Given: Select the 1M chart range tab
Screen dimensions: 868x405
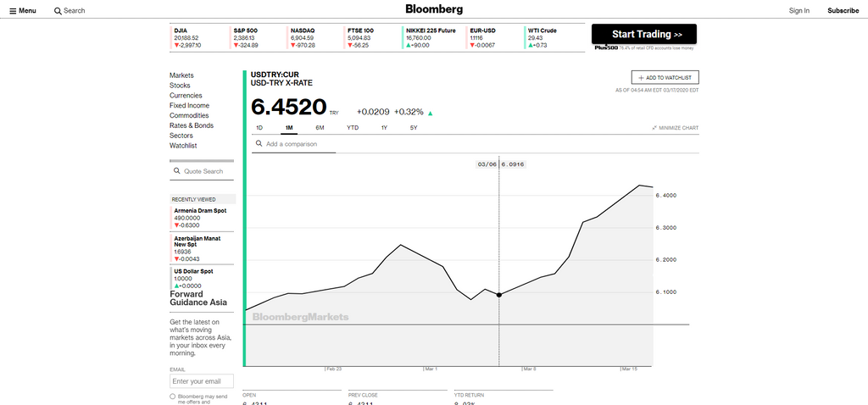Looking at the screenshot, I should pos(289,128).
